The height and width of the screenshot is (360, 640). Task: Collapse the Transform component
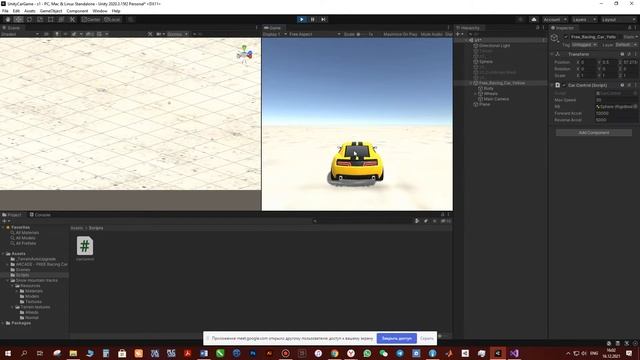pos(552,54)
